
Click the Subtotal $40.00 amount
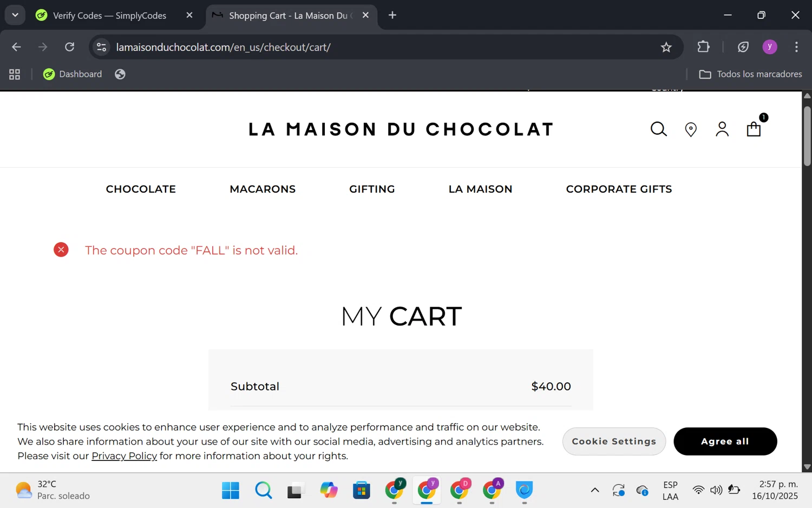[x=551, y=386]
